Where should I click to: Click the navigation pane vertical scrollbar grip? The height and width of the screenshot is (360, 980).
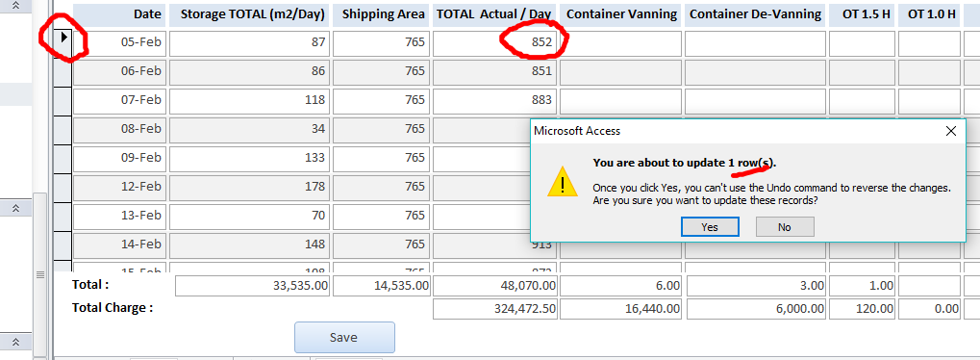coord(40,274)
